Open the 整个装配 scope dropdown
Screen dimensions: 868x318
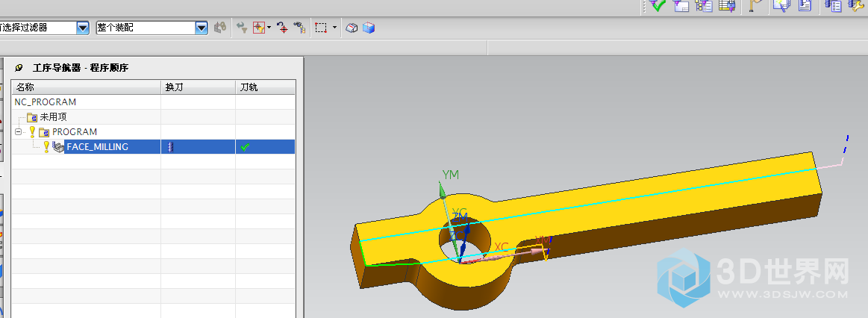tap(201, 28)
